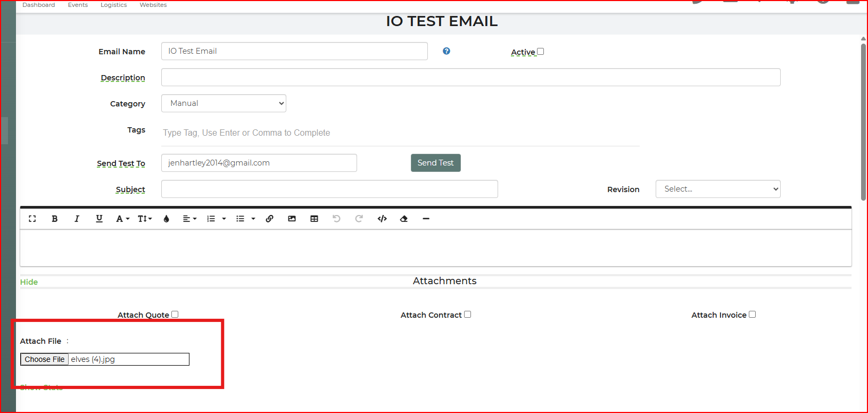Click Choose File to attach a file
The width and height of the screenshot is (868, 413).
tap(45, 359)
